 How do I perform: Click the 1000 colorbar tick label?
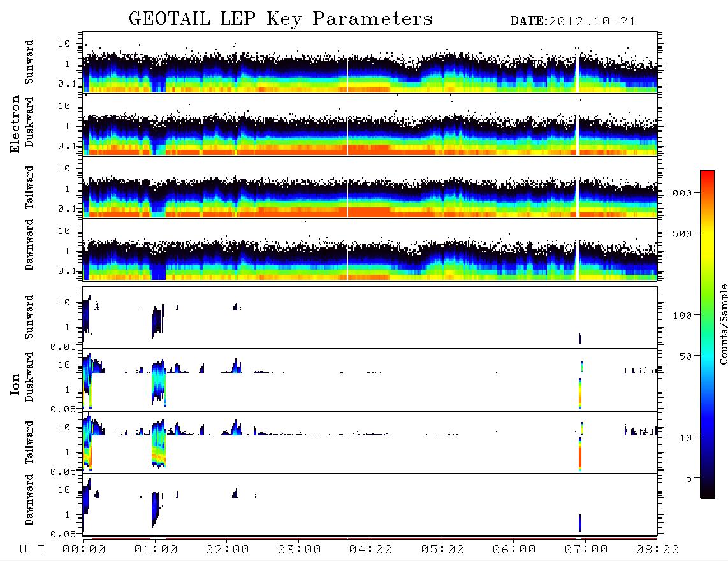point(679,193)
